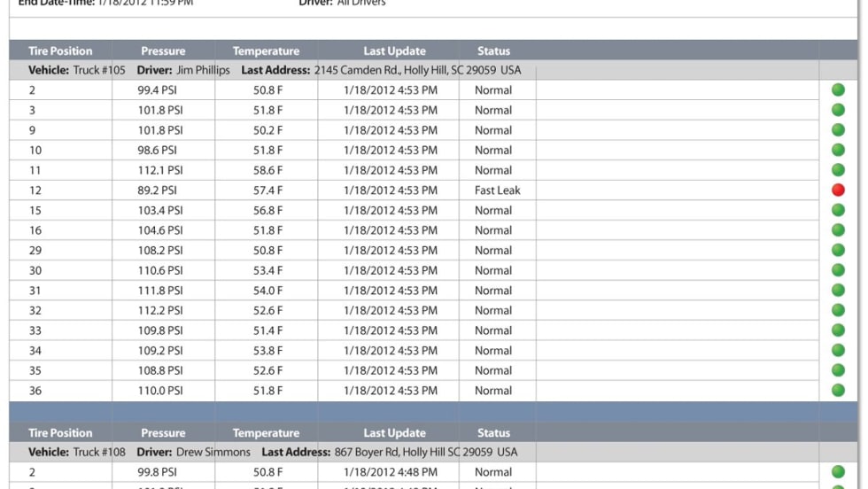Click the Truck #105 Last Update column header
This screenshot has height=489, width=868.
(x=394, y=51)
